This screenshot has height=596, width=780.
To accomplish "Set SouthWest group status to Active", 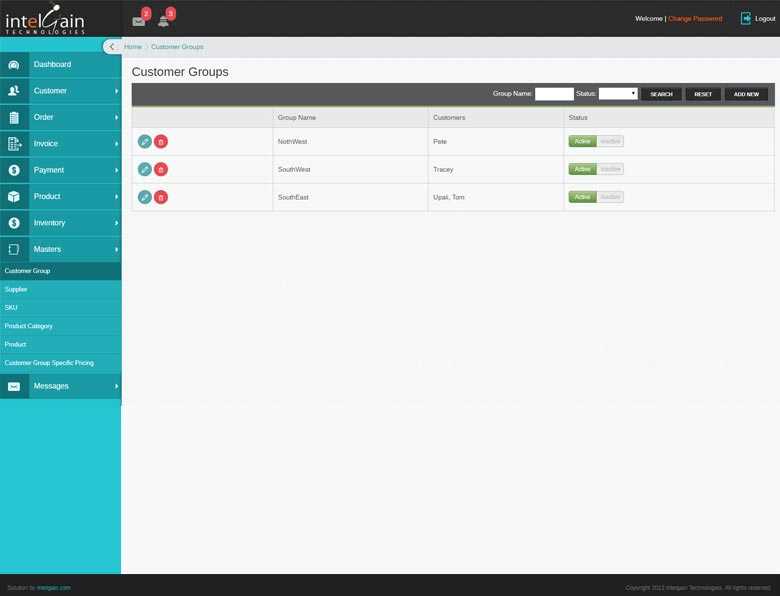I will (583, 169).
